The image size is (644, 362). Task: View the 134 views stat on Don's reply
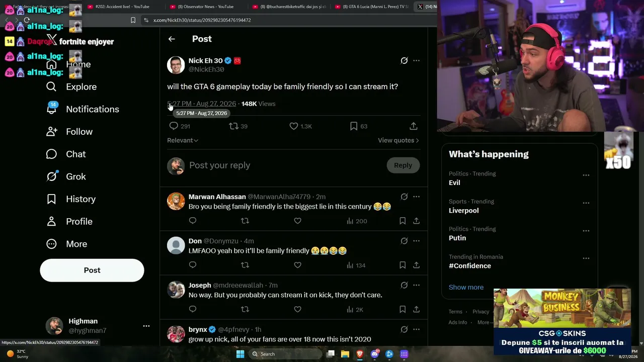tap(356, 265)
